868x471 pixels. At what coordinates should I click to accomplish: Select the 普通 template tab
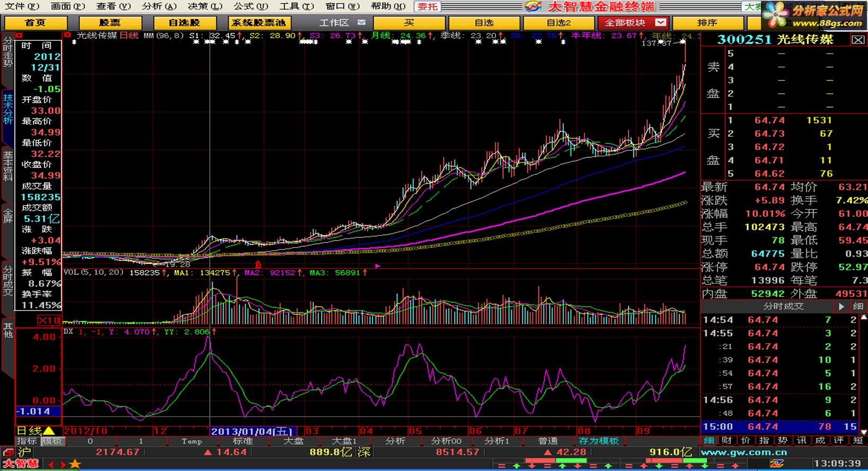(548, 441)
